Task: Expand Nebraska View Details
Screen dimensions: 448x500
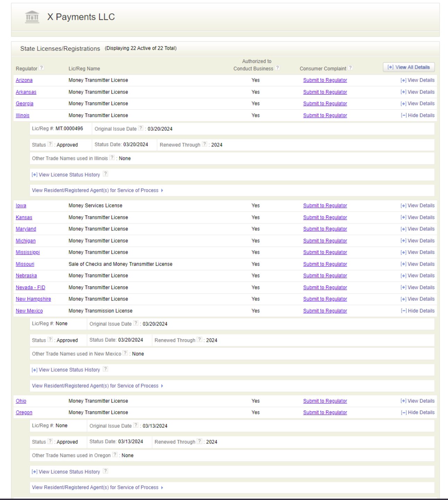Action: click(417, 276)
